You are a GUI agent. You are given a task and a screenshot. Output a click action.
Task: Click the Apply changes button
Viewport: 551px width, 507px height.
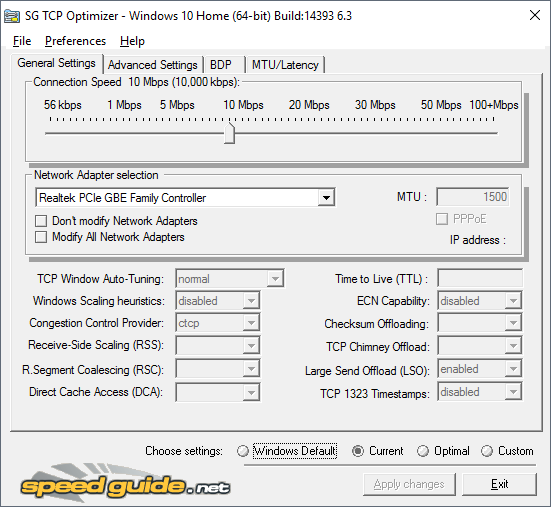coord(409,484)
